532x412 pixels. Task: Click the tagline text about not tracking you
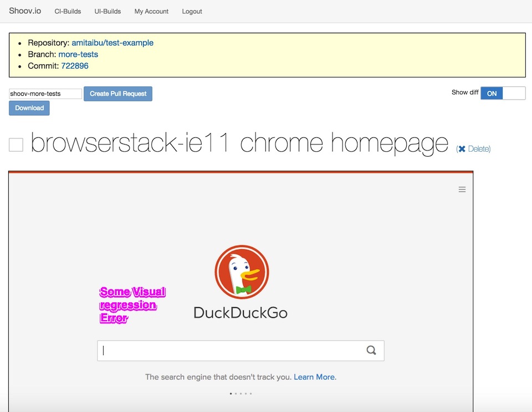218,377
